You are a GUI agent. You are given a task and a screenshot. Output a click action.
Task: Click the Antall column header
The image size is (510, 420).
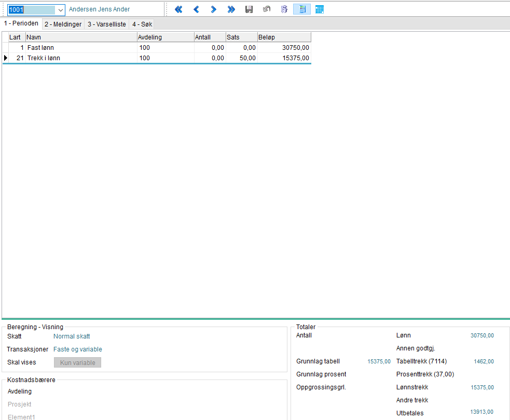(x=210, y=37)
